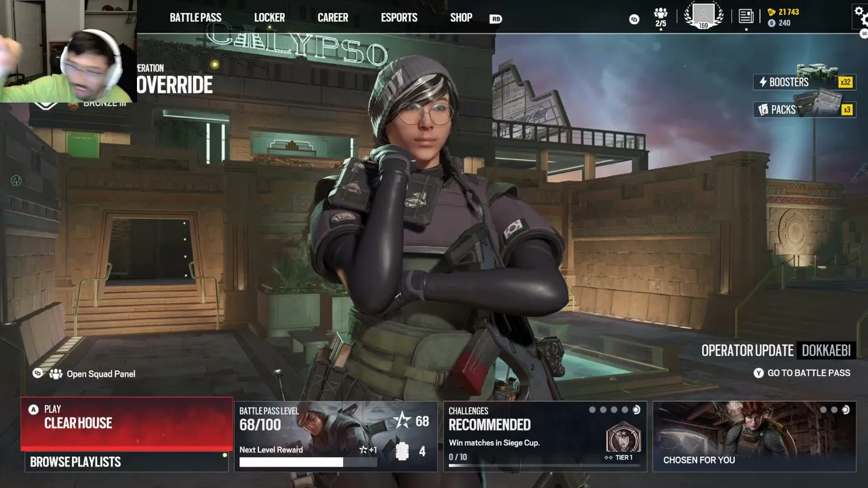
Task: Go to the Locker tab
Action: point(269,18)
